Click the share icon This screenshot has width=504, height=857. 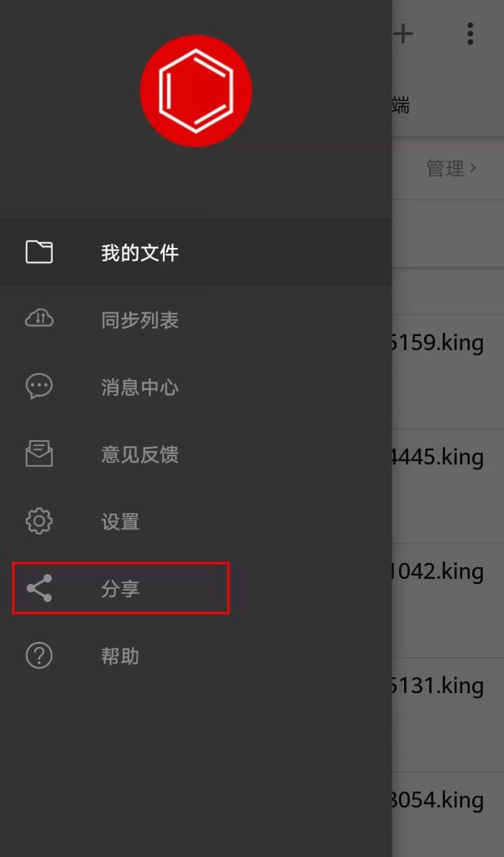(x=39, y=588)
